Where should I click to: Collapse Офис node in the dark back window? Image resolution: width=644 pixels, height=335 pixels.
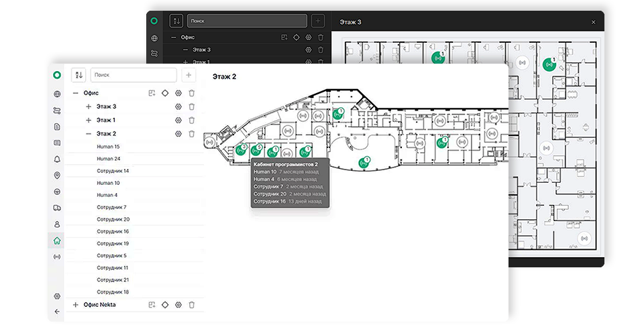(174, 38)
